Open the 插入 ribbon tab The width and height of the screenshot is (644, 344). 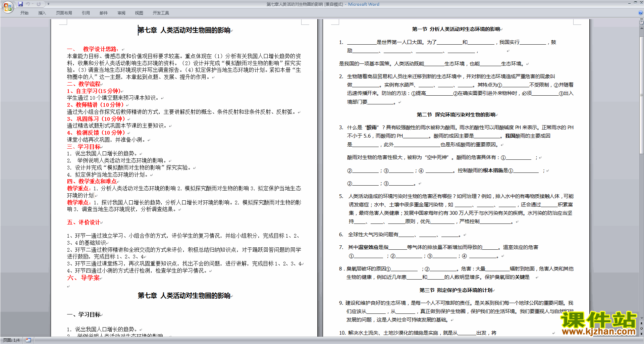tap(42, 13)
